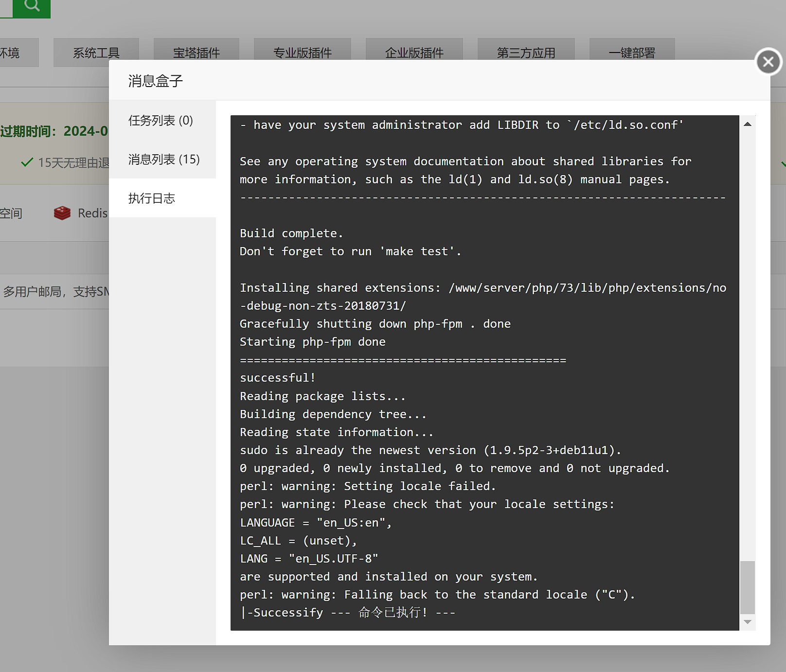
Task: Click 'LANG = "en_US.UTF-8"' log line
Action: pos(309,559)
